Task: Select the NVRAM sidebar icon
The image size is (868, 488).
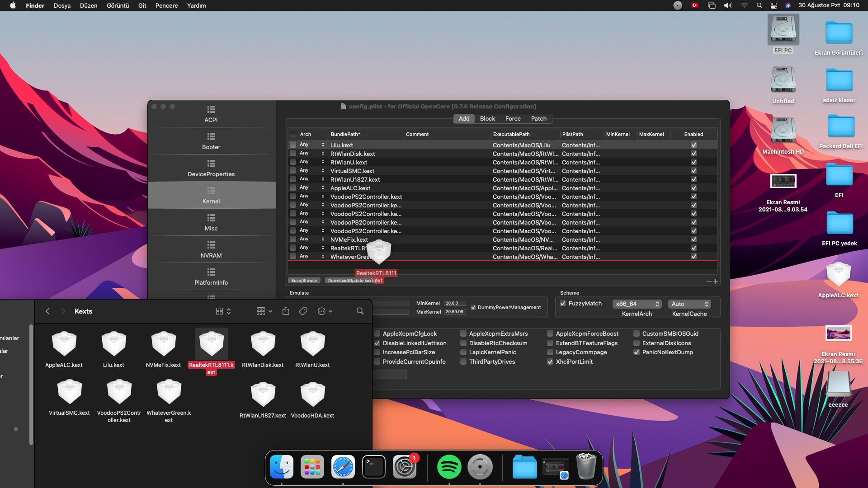Action: (211, 245)
